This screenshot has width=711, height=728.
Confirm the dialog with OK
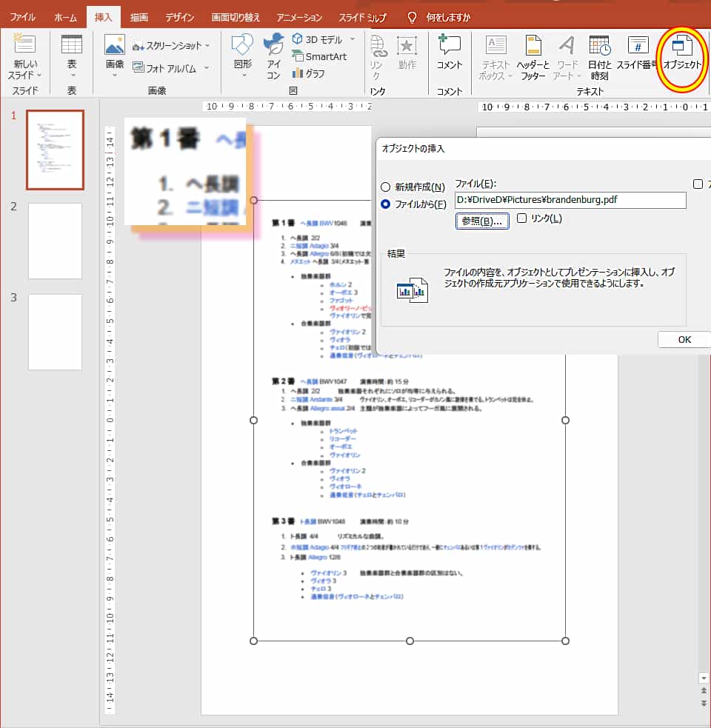(x=684, y=339)
